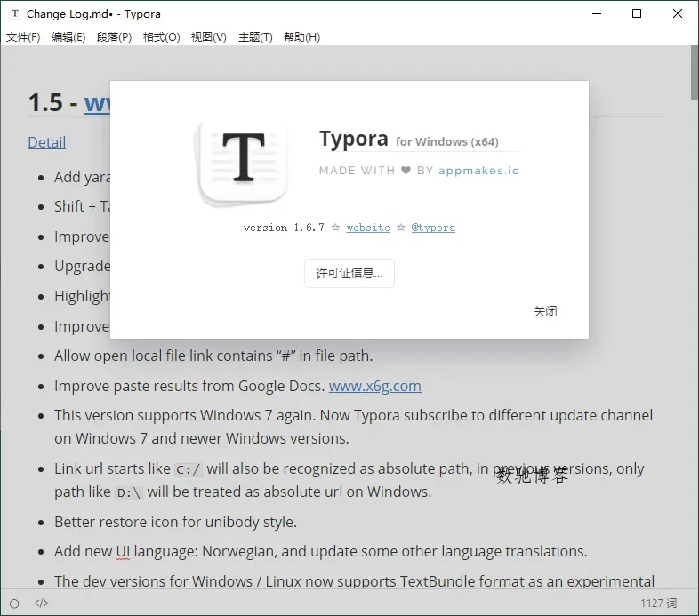Click the vertical scrollbar thumb
This screenshot has width=699, height=616.
tap(695, 73)
